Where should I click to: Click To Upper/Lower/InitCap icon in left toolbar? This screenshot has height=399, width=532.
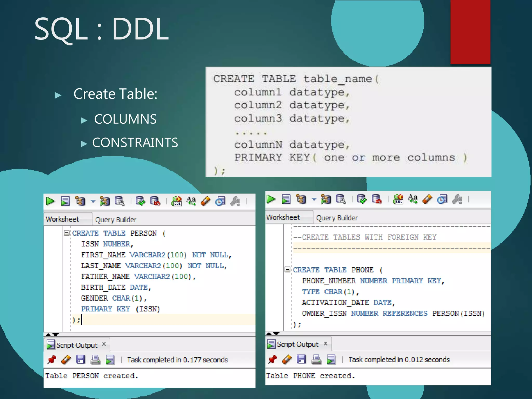191,201
